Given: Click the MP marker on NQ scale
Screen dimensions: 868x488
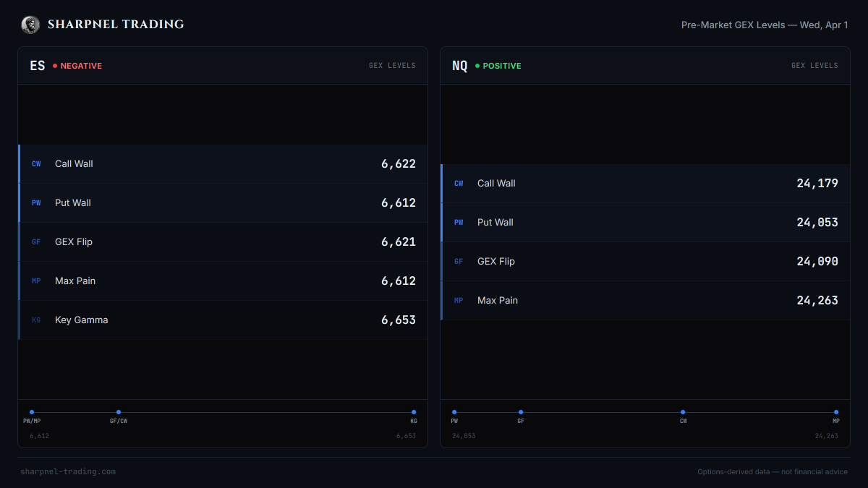Looking at the screenshot, I should tap(836, 412).
